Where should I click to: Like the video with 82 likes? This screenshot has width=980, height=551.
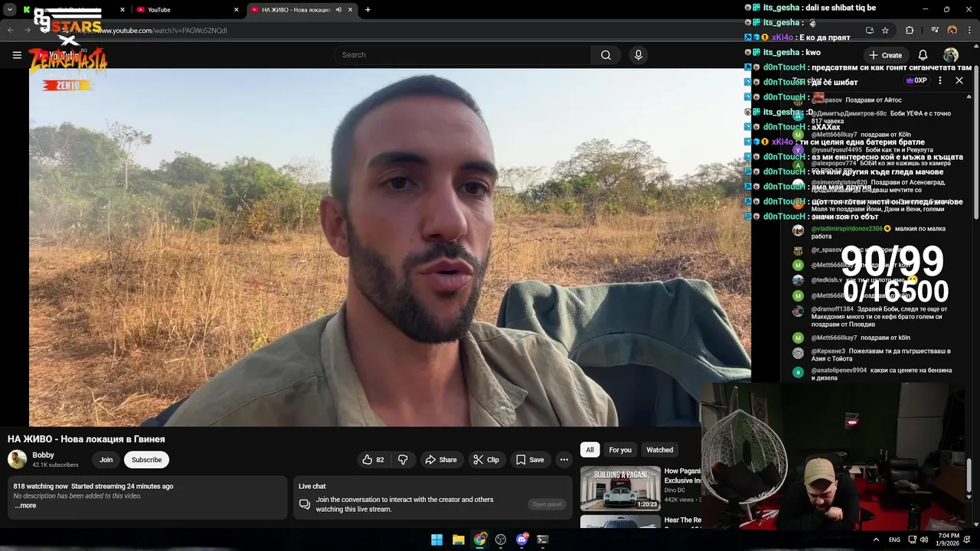click(373, 460)
